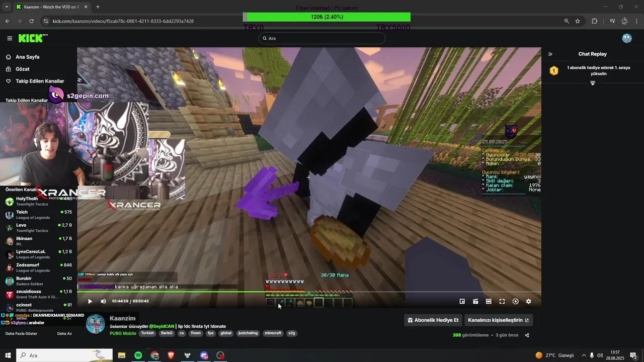Bookmark this page with the star icon

(578, 21)
